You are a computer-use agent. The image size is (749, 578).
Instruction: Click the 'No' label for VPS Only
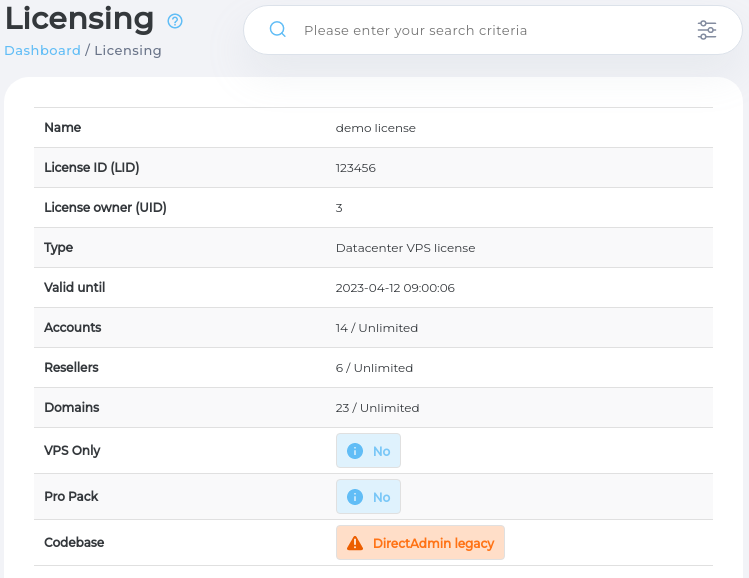[x=381, y=451]
